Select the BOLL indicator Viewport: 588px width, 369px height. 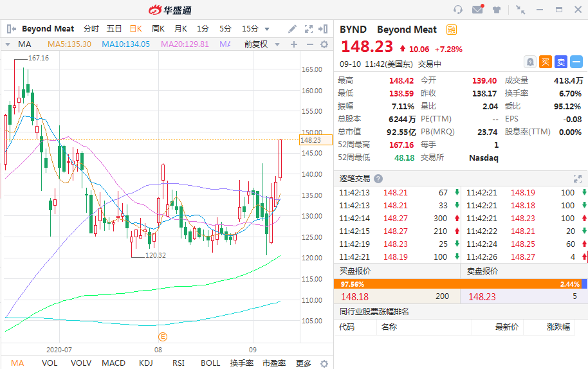click(x=210, y=363)
